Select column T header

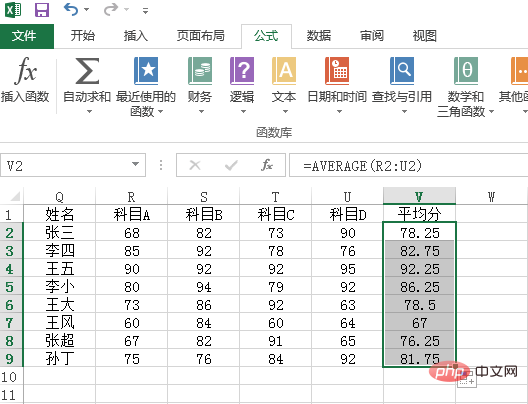coord(276,197)
